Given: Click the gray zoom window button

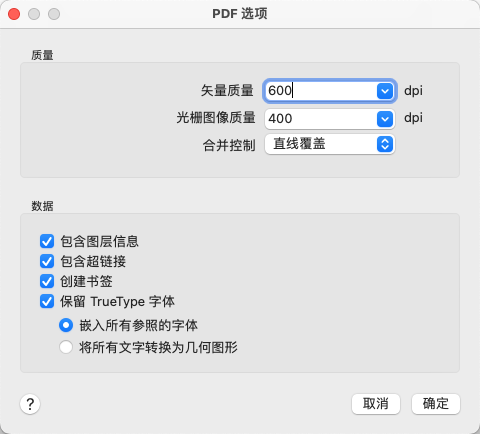Looking at the screenshot, I should pyautogui.click(x=54, y=14).
